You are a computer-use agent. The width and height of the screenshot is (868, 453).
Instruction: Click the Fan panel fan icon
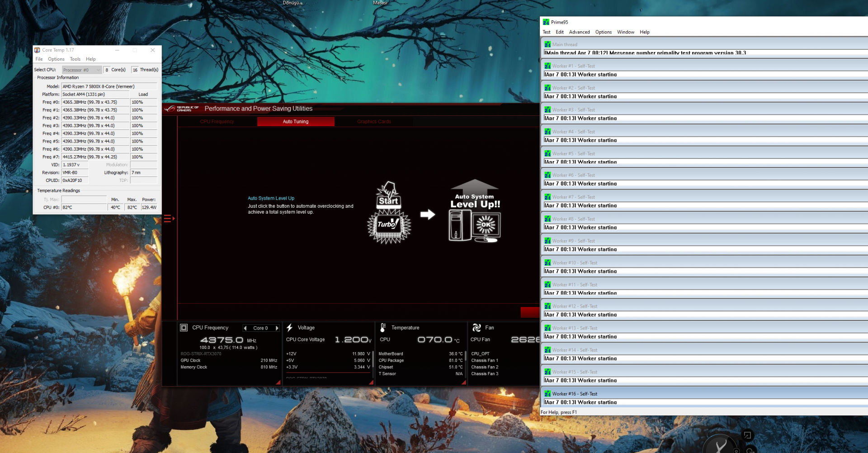476,328
